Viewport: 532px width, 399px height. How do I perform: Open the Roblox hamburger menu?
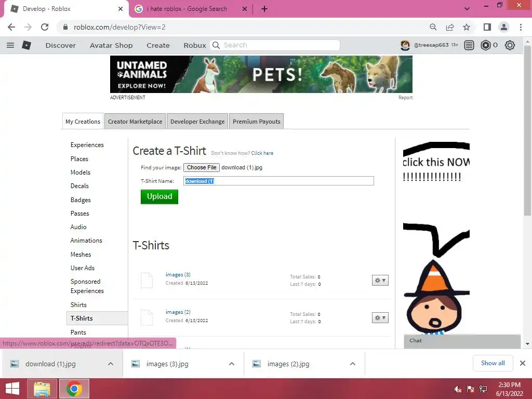[x=10, y=45]
